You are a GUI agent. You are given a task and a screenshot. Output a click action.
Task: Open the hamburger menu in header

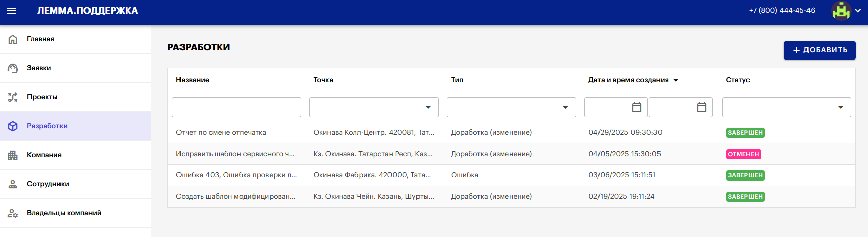11,11
